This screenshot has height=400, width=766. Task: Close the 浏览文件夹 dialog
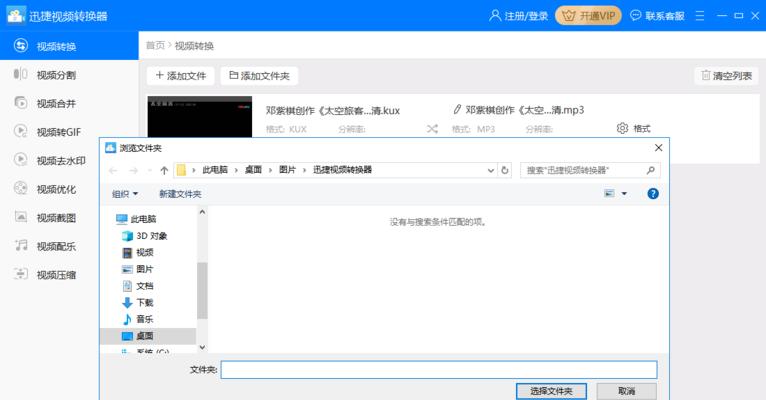[659, 147]
